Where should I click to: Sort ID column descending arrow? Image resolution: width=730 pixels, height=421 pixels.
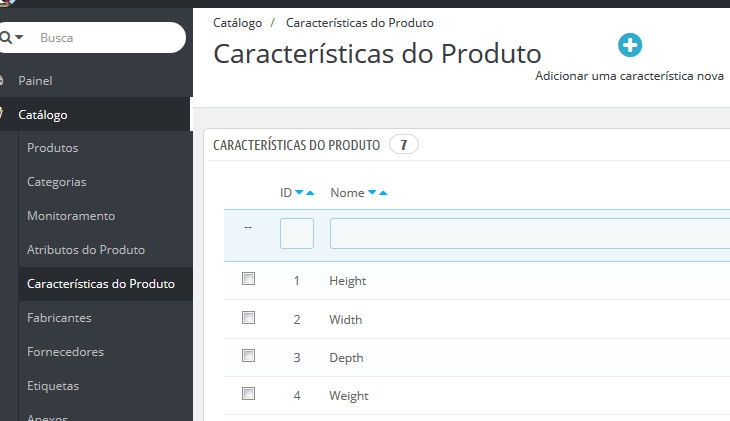299,192
